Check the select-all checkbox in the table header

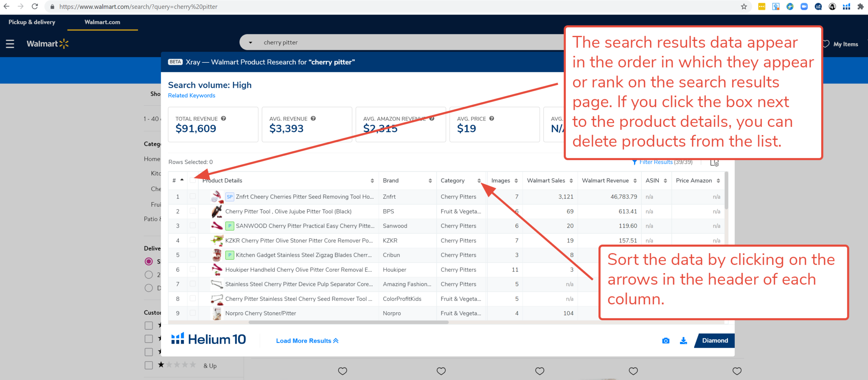pos(193,180)
